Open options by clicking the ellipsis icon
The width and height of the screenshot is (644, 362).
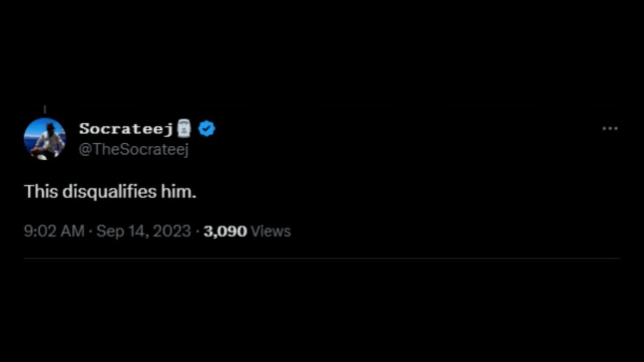point(610,128)
